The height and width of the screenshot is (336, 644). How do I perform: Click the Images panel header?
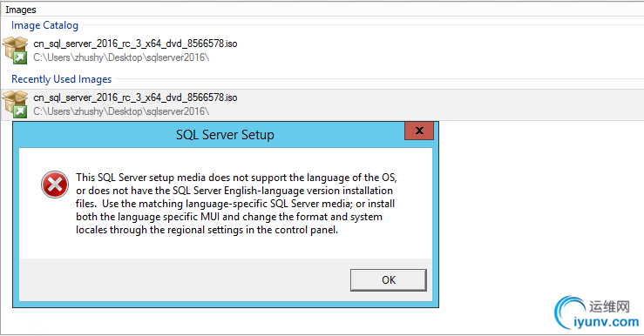click(x=21, y=10)
